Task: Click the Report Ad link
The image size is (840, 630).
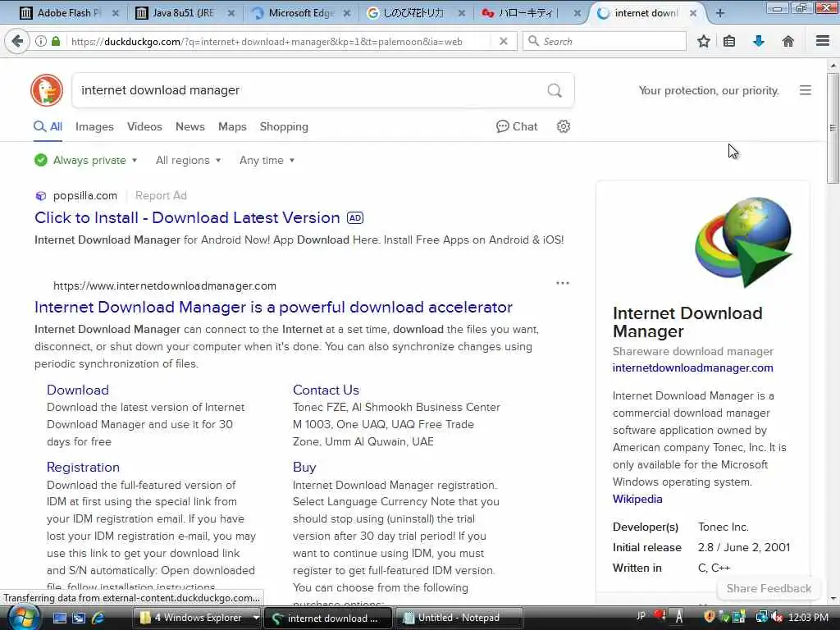Action: coord(161,195)
